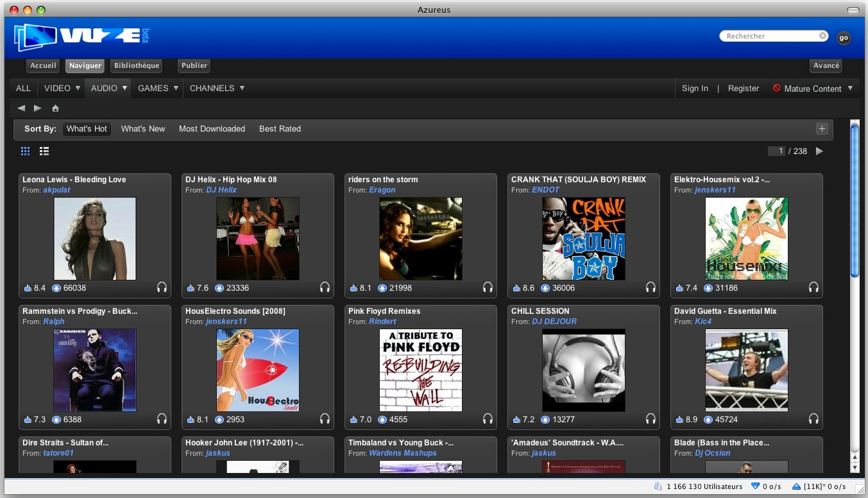Click download speed icon in status bar
Viewport: 868px width, 498px height.
coord(755,486)
